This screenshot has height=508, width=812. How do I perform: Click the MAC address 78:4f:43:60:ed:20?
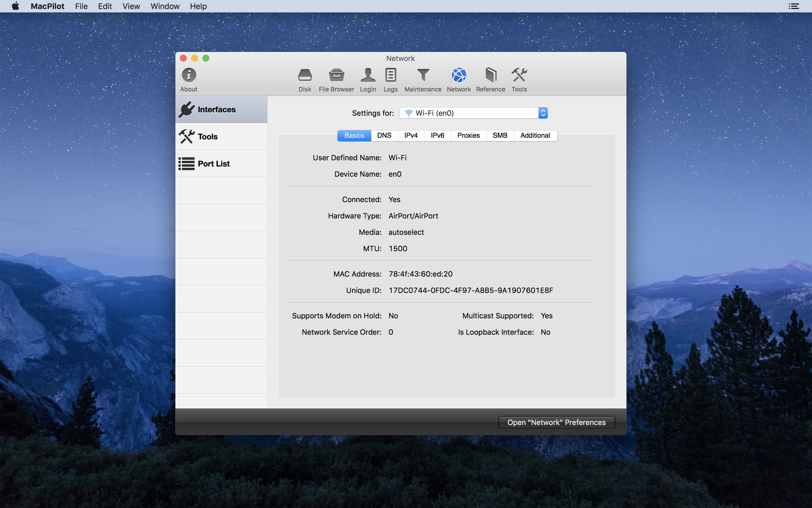(x=420, y=274)
